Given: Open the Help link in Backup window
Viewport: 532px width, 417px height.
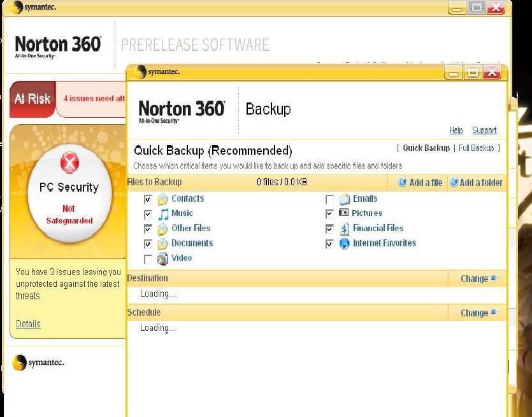Looking at the screenshot, I should [x=456, y=130].
